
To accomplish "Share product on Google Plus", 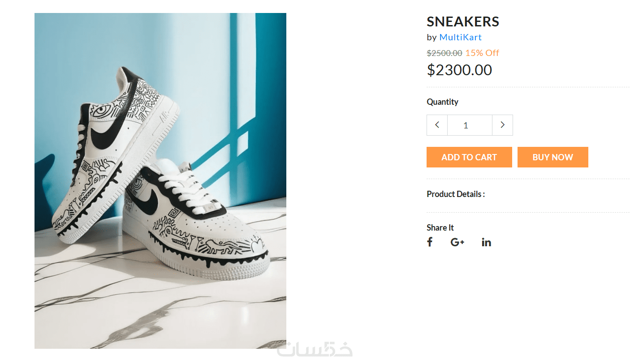I will tap(457, 242).
